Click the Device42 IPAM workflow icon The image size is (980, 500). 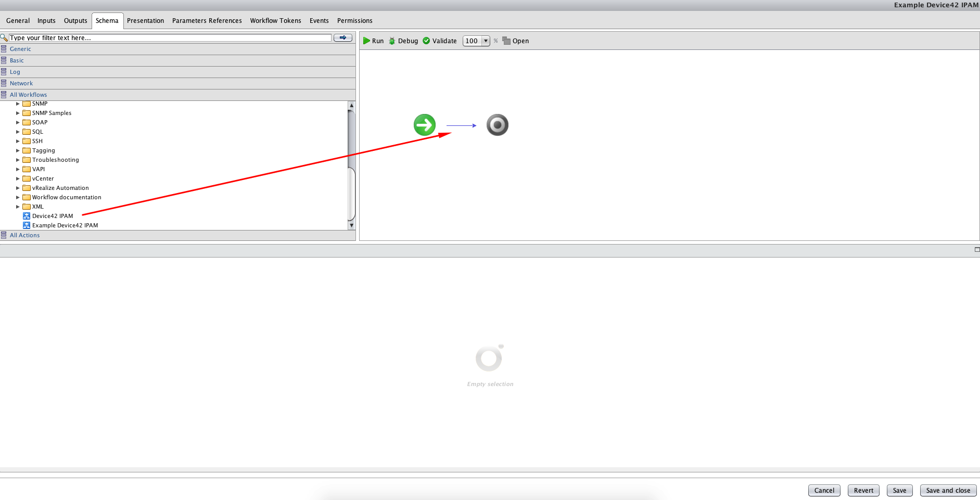(x=26, y=215)
